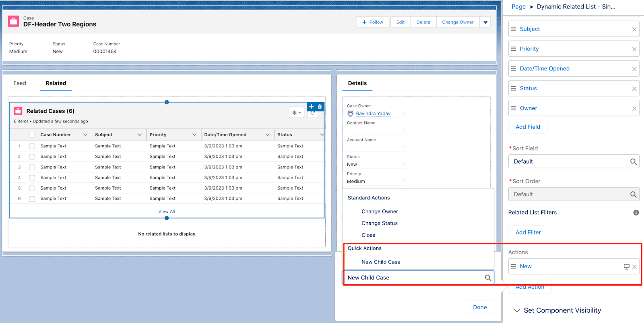Choose Change Owner under Standard Actions
The width and height of the screenshot is (644, 323).
[x=380, y=211]
